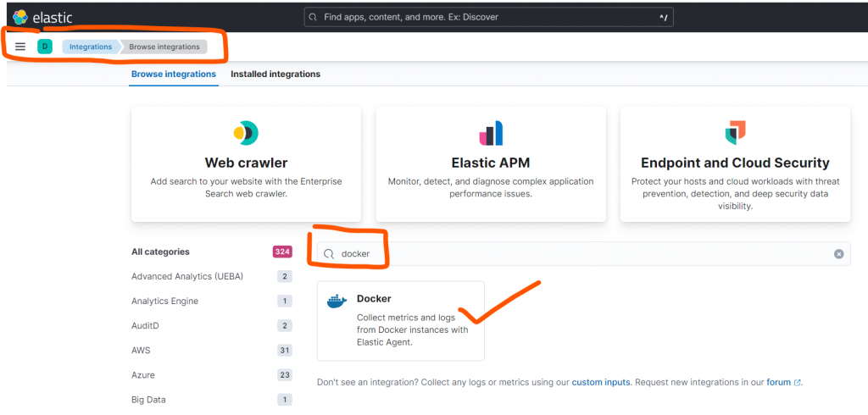Select the Browse integrations tab
868x415 pixels.
coord(173,75)
